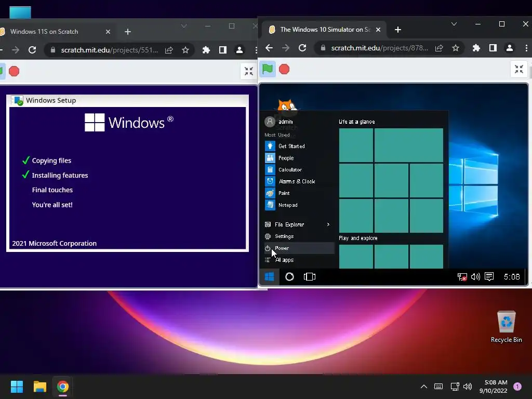532x399 pixels.
Task: Expand the File Explorer submenu arrow
Action: (328, 224)
